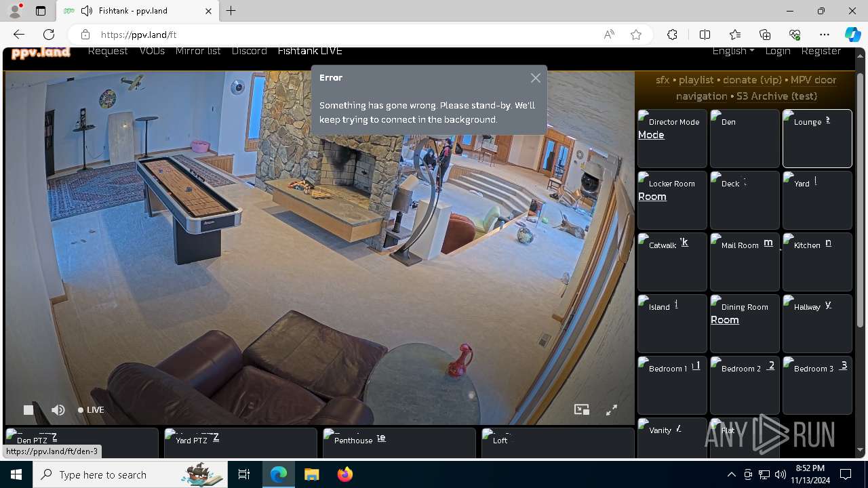Open the Login page

[x=778, y=51]
